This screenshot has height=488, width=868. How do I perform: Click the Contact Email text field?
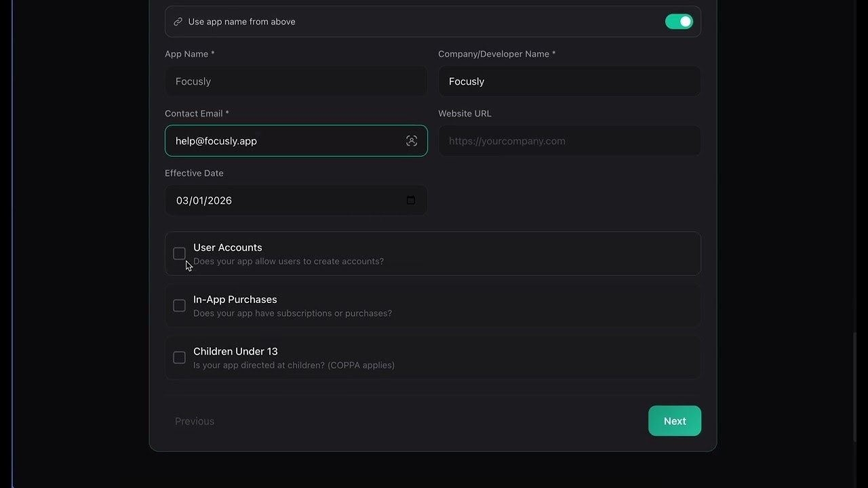pos(285,141)
